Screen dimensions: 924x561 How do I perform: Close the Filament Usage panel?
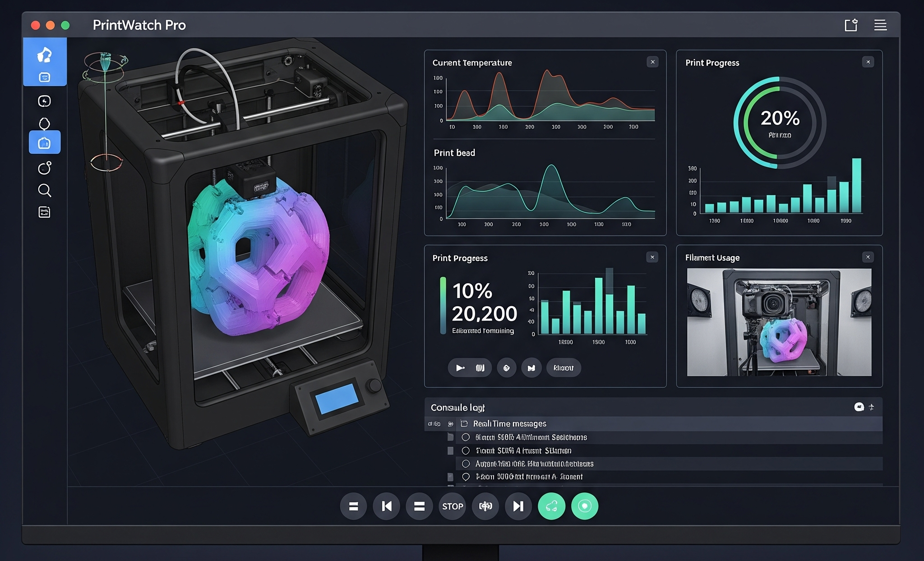[868, 258]
